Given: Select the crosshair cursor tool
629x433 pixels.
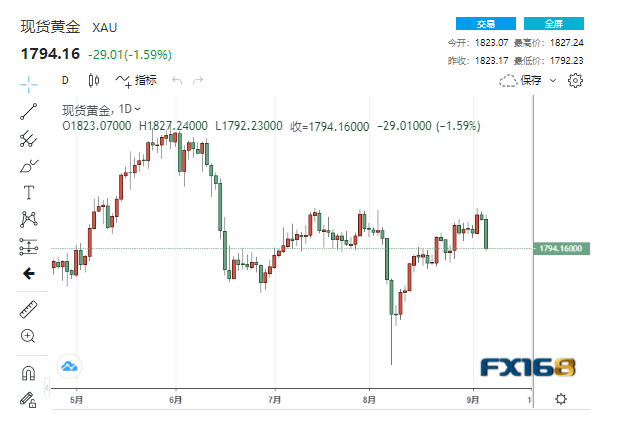Looking at the screenshot, I should tap(28, 82).
